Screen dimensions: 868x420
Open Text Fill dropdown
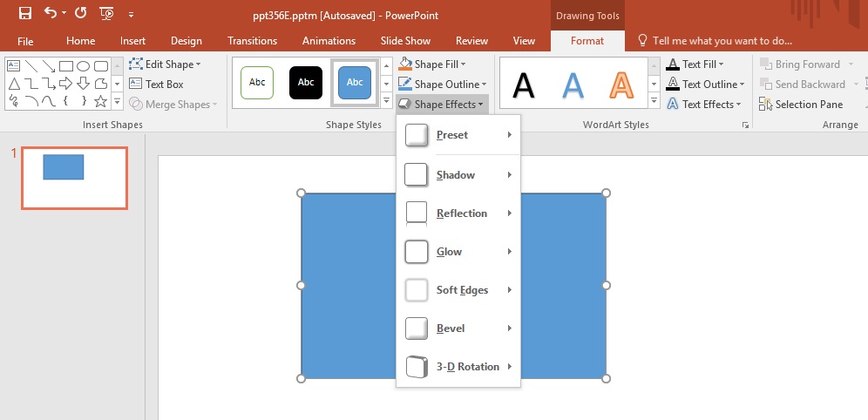pyautogui.click(x=695, y=64)
